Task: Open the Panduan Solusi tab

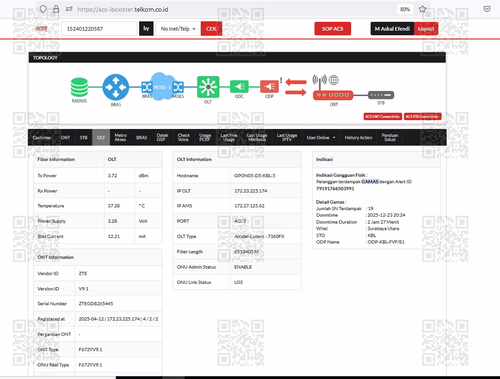Action: click(x=390, y=137)
